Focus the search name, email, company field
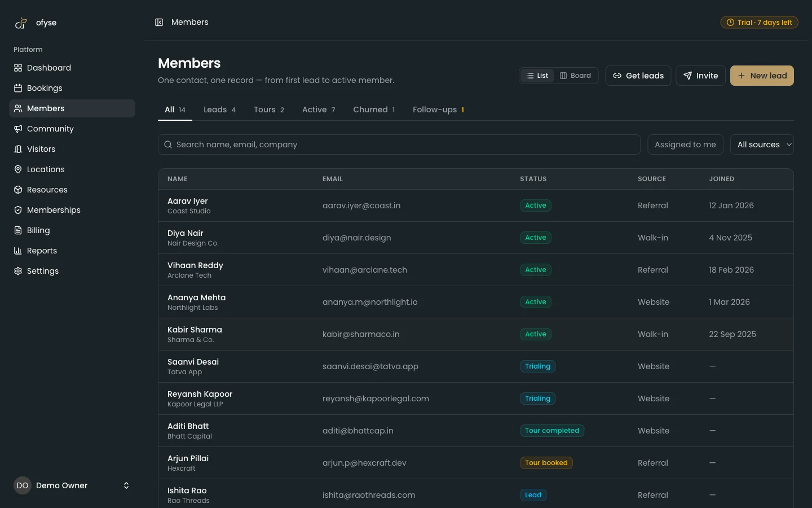The width and height of the screenshot is (812, 508). click(399, 144)
